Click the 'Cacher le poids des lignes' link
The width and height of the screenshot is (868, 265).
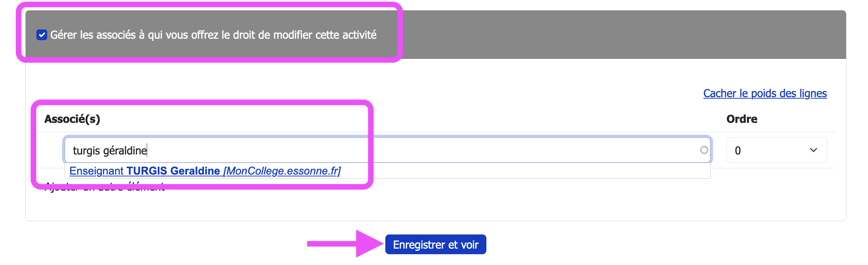765,93
